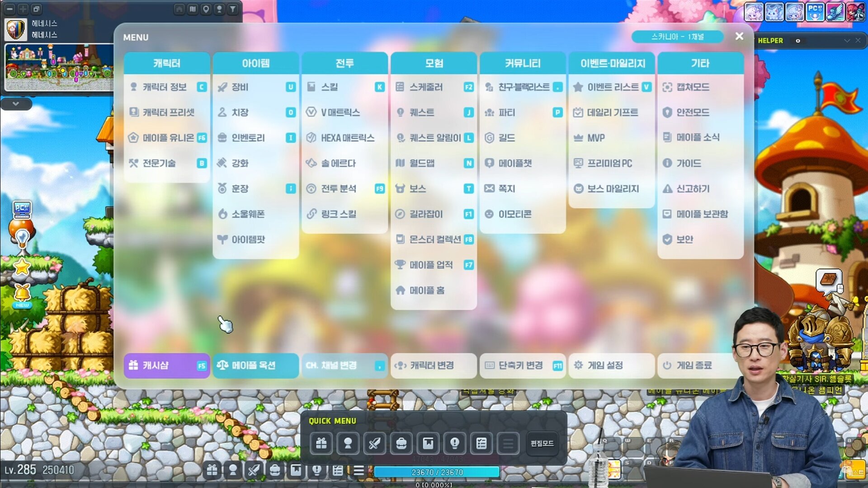
Task: Click 편집모드 button in Quick Menu
Action: pos(542,443)
